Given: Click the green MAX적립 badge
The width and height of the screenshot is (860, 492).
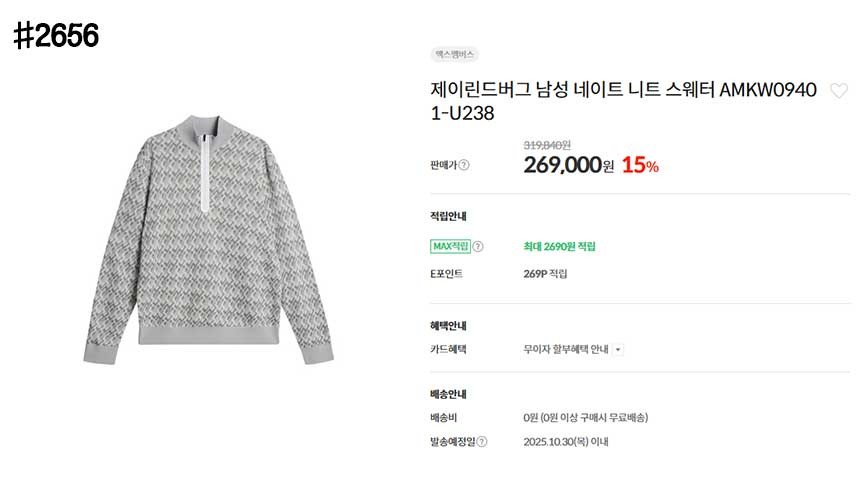Looking at the screenshot, I should pos(449,246).
